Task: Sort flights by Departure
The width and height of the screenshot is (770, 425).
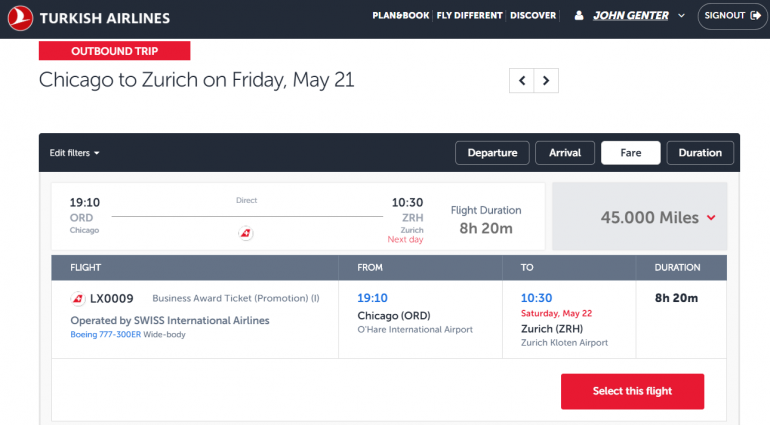Action: 492,153
